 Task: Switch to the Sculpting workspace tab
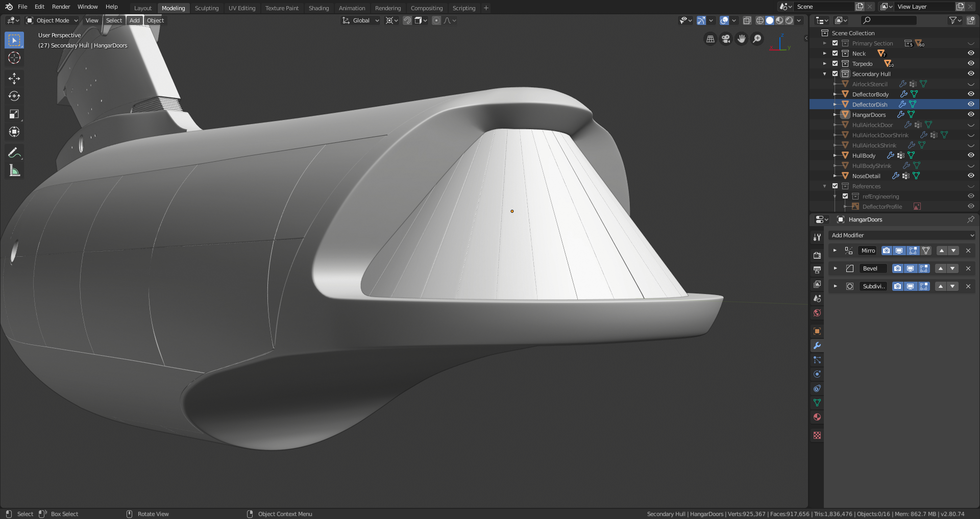(206, 8)
